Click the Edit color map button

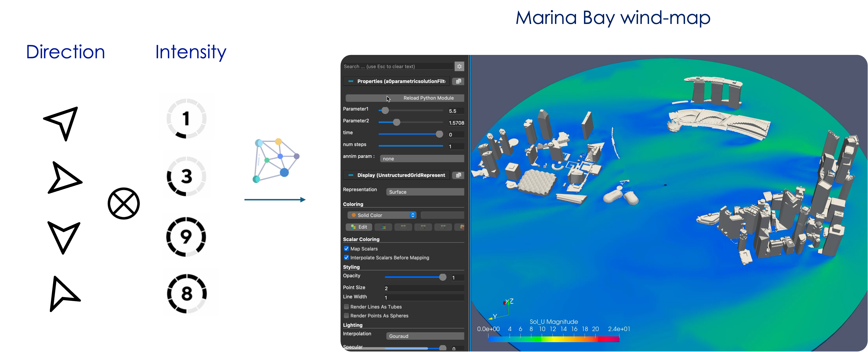pos(359,227)
